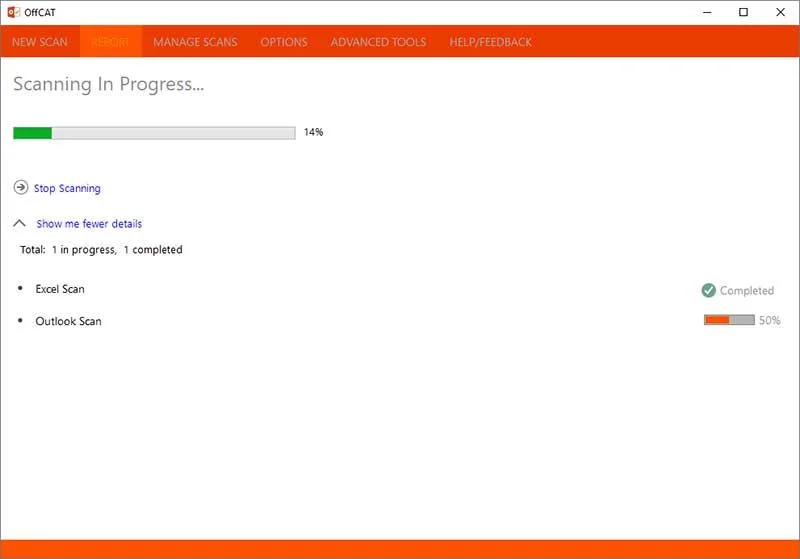Image resolution: width=800 pixels, height=559 pixels.
Task: Click the OffCAT app icon in title bar
Action: (x=14, y=12)
